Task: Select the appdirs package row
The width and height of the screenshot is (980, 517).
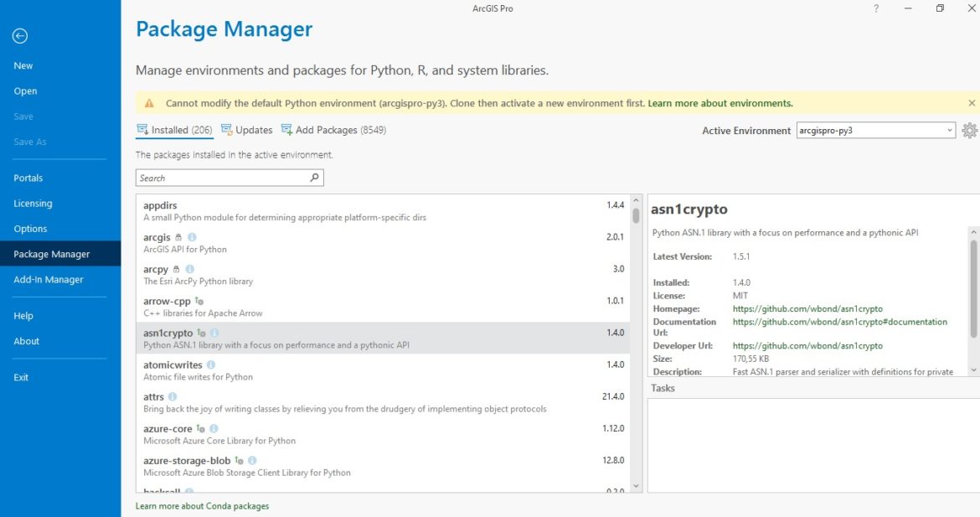Action: (x=383, y=210)
